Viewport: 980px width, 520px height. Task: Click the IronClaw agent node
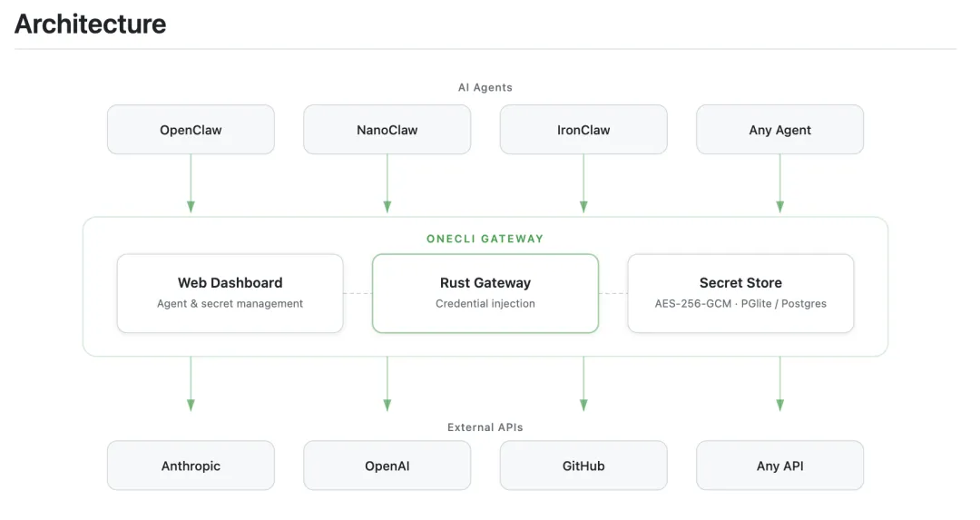[583, 130]
